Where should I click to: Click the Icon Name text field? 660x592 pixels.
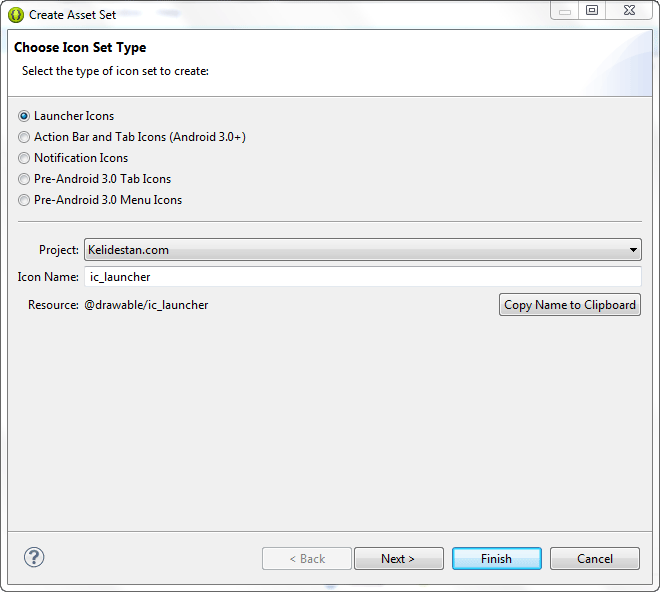pos(363,277)
